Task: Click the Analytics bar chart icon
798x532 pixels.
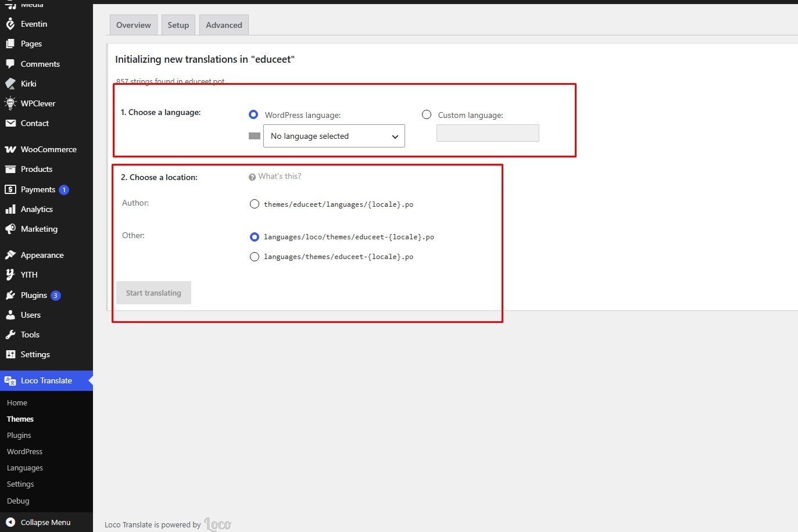Action: tap(10, 209)
